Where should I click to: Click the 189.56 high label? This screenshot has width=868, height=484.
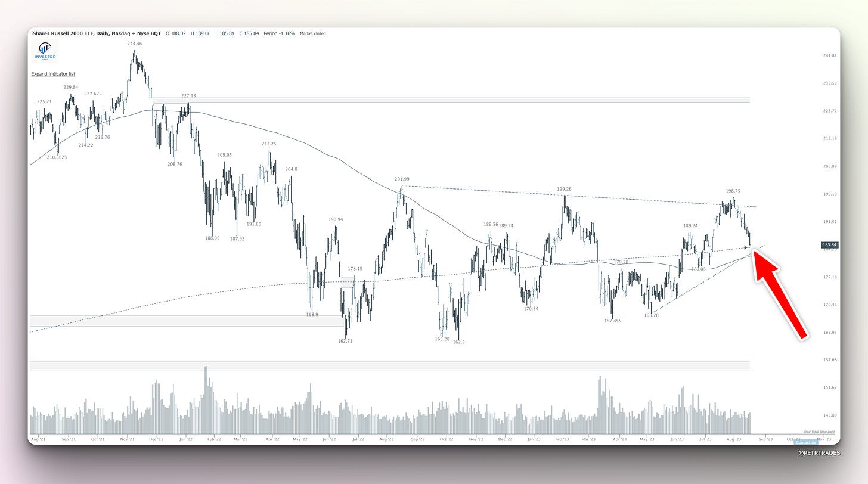tap(491, 224)
